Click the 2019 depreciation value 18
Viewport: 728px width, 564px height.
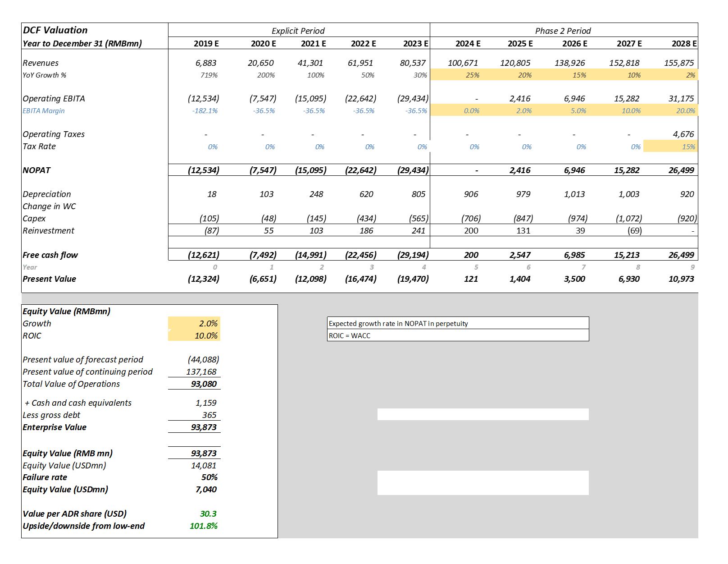212,194
